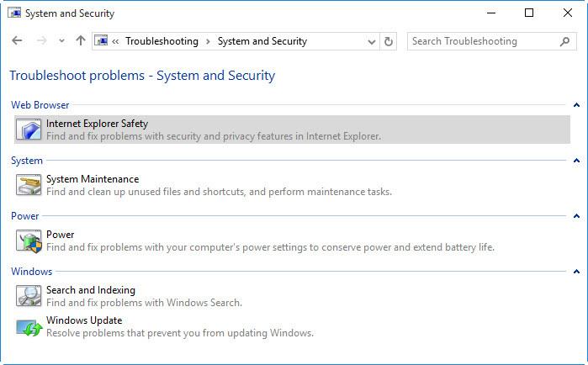Launch the System Maintenance troubleshooter
The image size is (588, 365).
point(93,179)
